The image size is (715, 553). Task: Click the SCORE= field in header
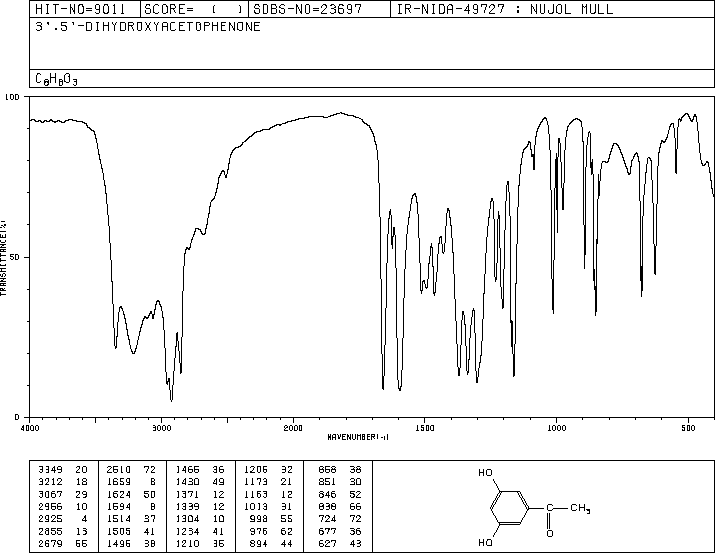click(194, 9)
